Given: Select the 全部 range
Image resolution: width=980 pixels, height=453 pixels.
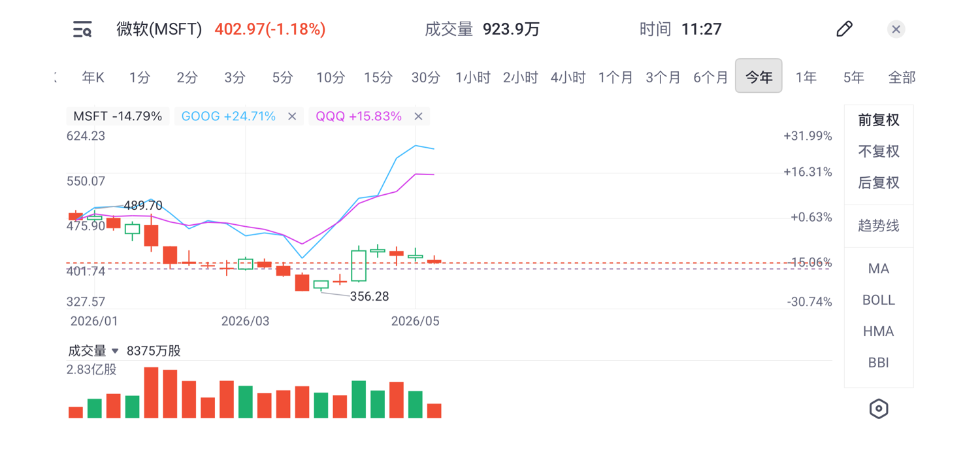Looking at the screenshot, I should pos(902,77).
